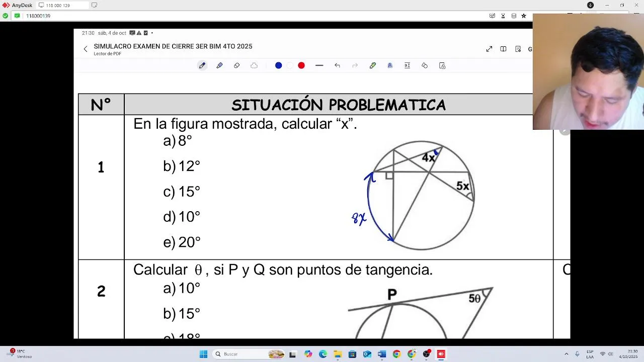This screenshot has height=362, width=644.
Task: Insert a text box with the text tool
Action: 407,65
